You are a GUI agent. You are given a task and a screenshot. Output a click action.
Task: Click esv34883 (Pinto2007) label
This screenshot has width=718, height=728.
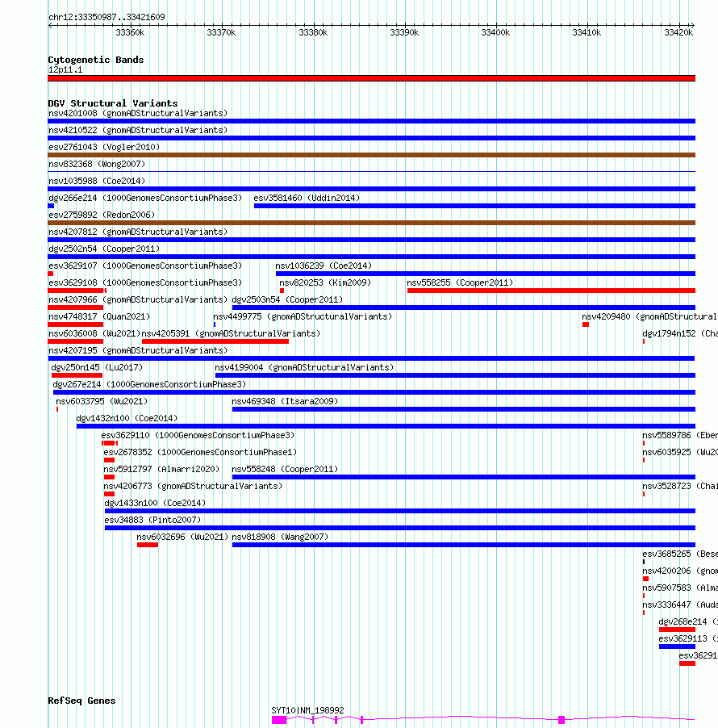(152, 520)
